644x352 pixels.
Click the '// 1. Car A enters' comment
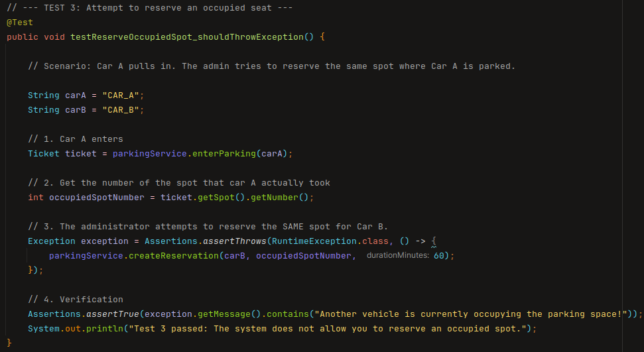[x=76, y=139]
